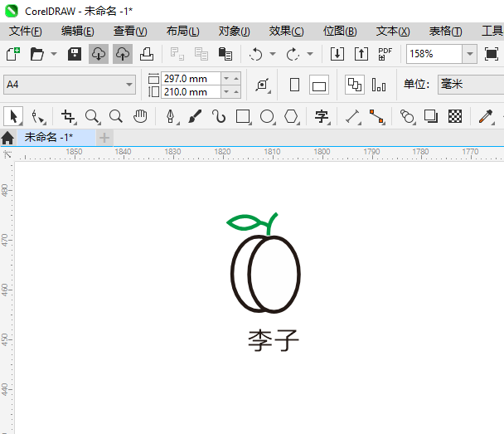Select the Pick arrow tool
Image resolution: width=504 pixels, height=434 pixels.
[x=13, y=116]
